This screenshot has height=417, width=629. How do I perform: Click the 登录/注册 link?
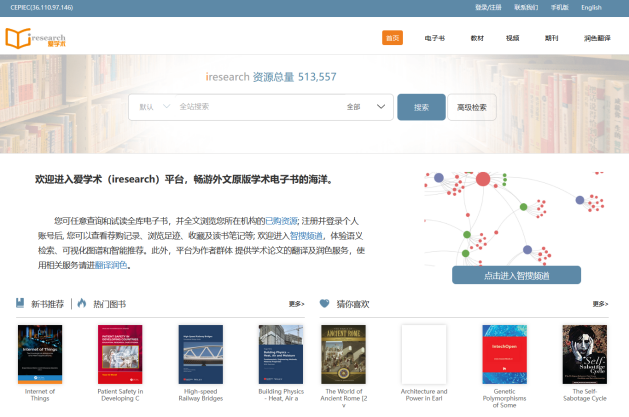[488, 7]
